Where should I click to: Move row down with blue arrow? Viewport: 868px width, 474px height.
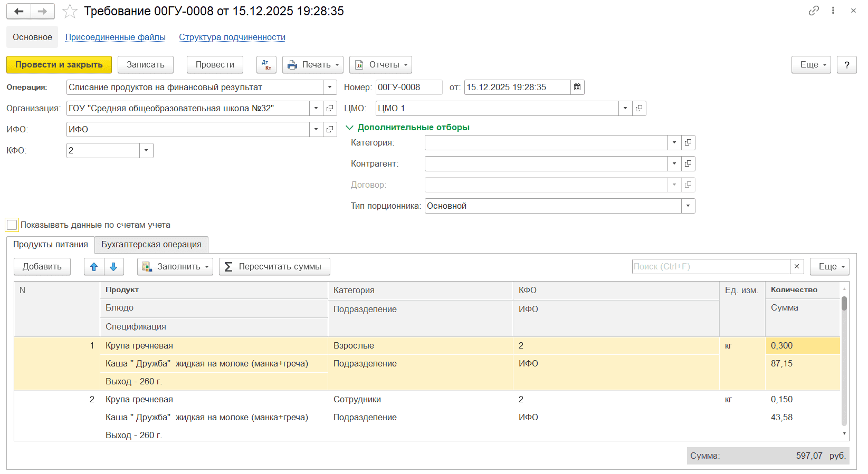113,267
